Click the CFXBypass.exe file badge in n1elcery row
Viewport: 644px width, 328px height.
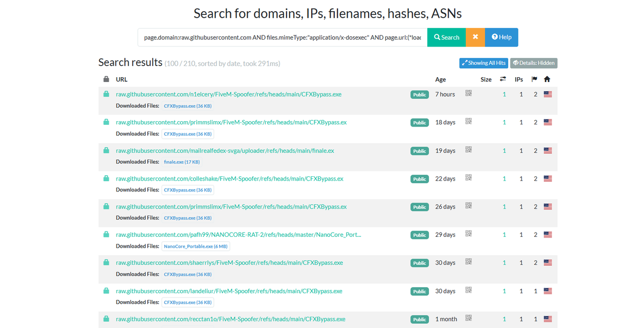point(187,106)
